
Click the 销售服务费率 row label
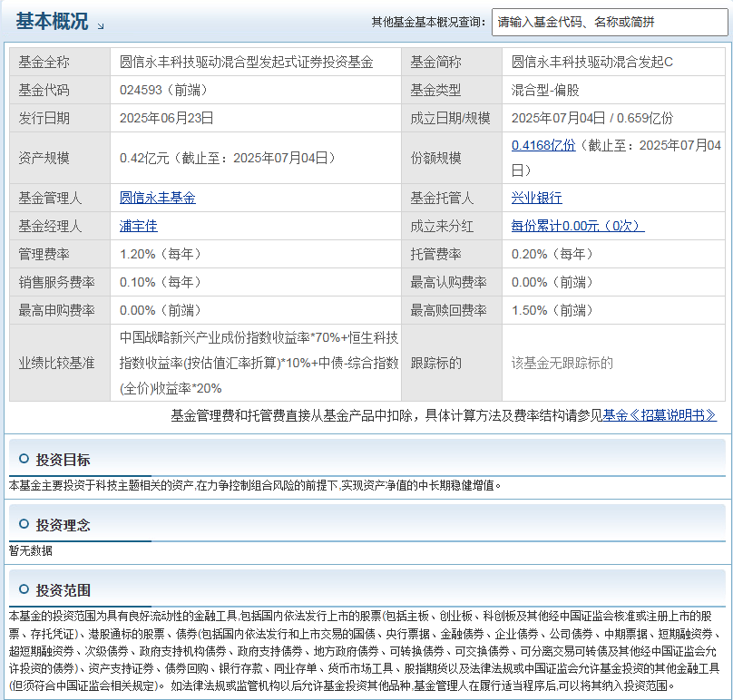(x=56, y=282)
